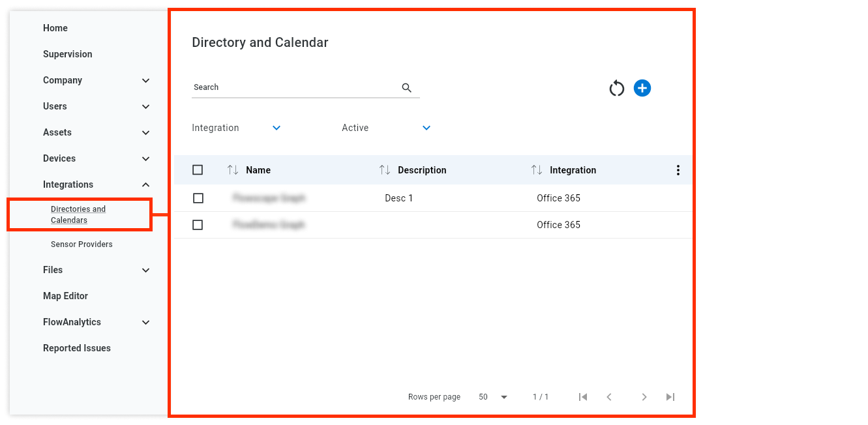
Task: Go to previous page arrow
Action: (x=609, y=397)
